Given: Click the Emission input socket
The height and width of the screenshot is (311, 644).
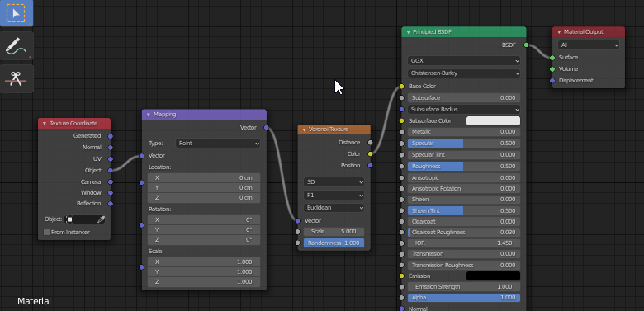Looking at the screenshot, I should click(401, 276).
